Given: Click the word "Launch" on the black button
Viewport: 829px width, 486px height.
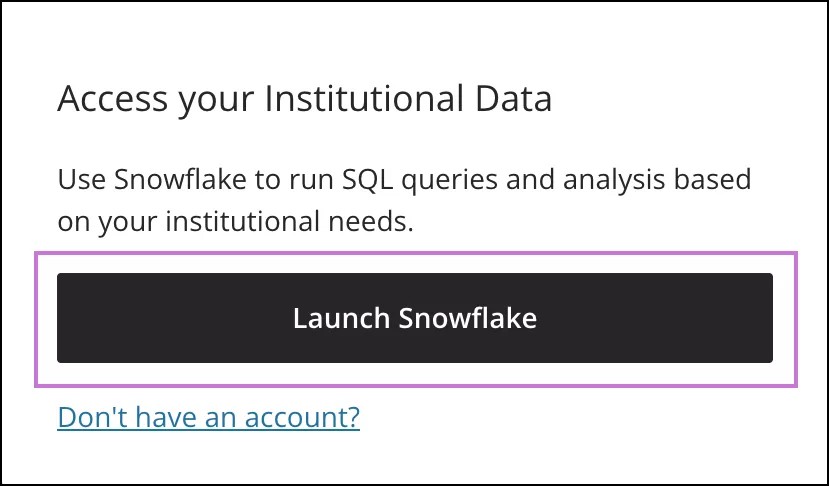Looking at the screenshot, I should 342,318.
